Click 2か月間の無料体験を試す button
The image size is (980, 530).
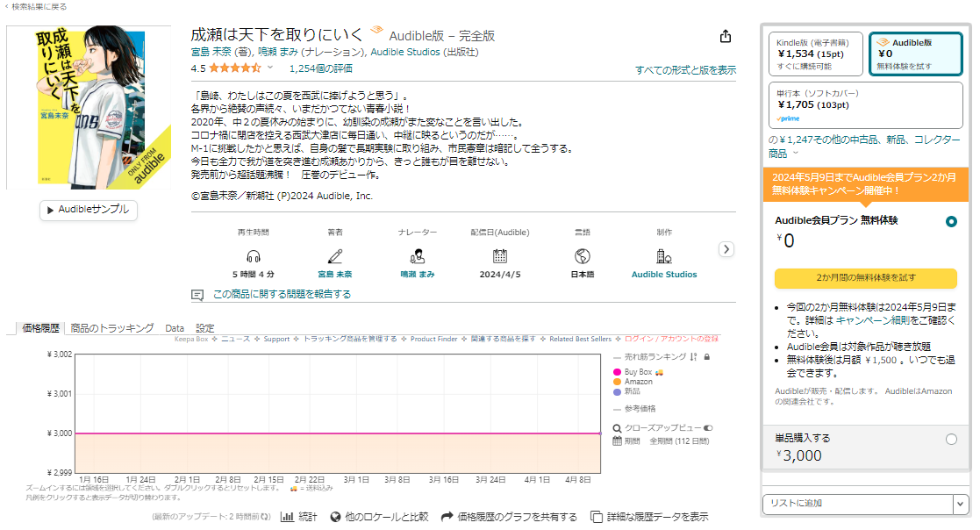(x=866, y=277)
